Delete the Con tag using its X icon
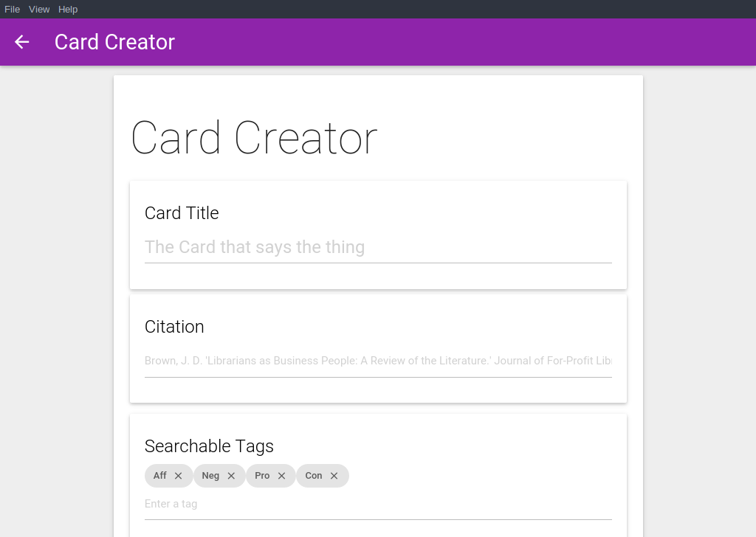 coord(334,476)
